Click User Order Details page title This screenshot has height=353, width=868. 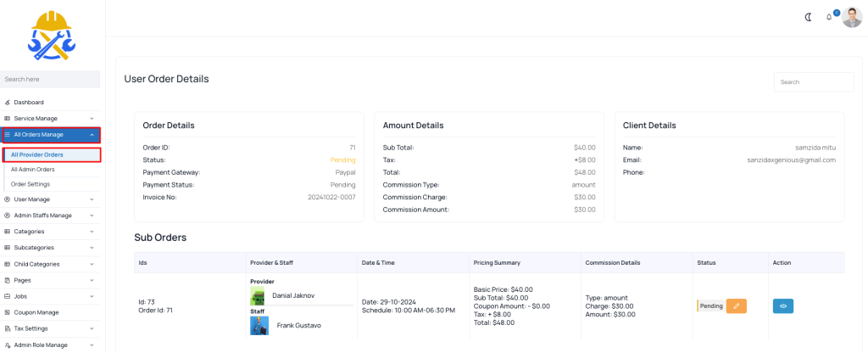167,79
